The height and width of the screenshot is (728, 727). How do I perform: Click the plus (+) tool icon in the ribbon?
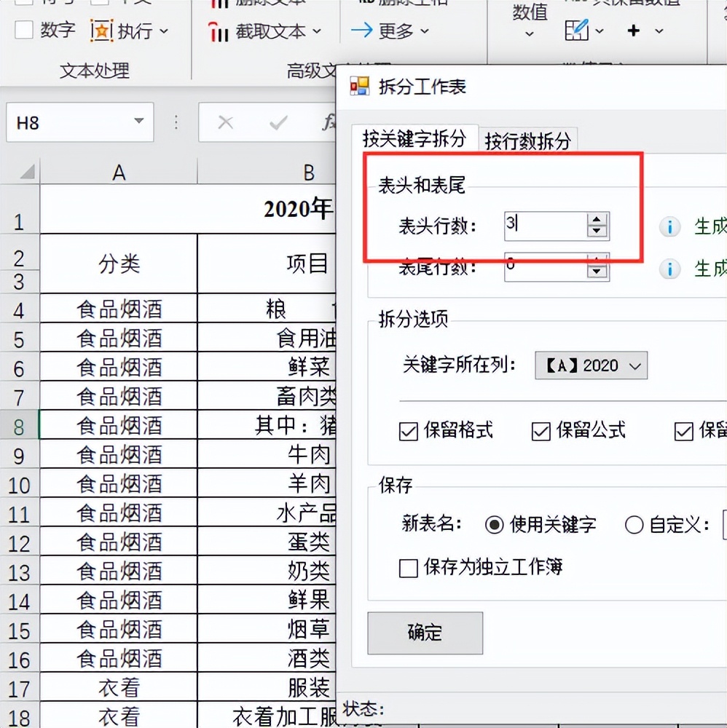pos(633,31)
